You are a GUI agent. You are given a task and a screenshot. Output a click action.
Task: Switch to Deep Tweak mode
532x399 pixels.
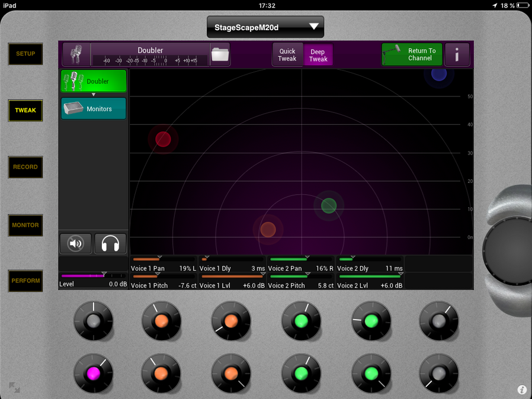318,55
